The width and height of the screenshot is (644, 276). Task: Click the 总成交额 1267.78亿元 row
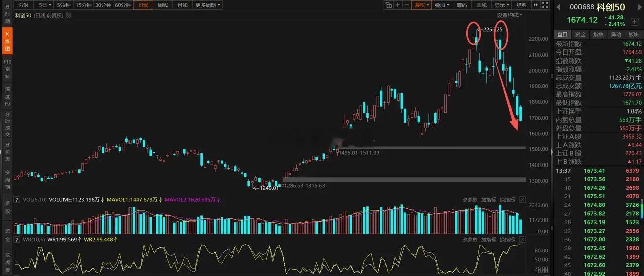pyautogui.click(x=599, y=86)
